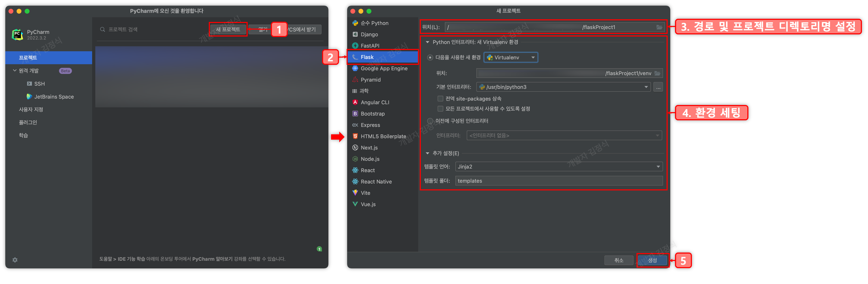Viewport: 868px width, 284px height.
Task: Click the Node.js icon
Action: point(355,159)
